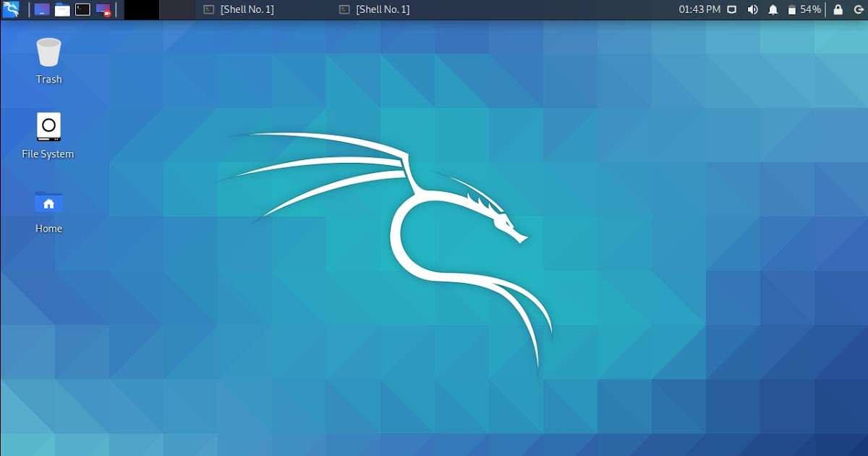
Task: Click the 54% battery percentage label
Action: pos(812,9)
